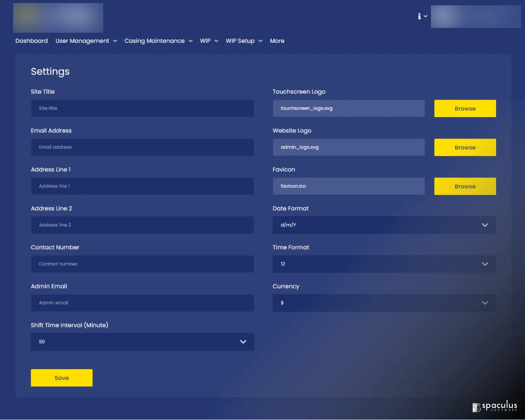Choose a Currency from the dropdown
Screen dimensions: 525x420
coord(384,303)
